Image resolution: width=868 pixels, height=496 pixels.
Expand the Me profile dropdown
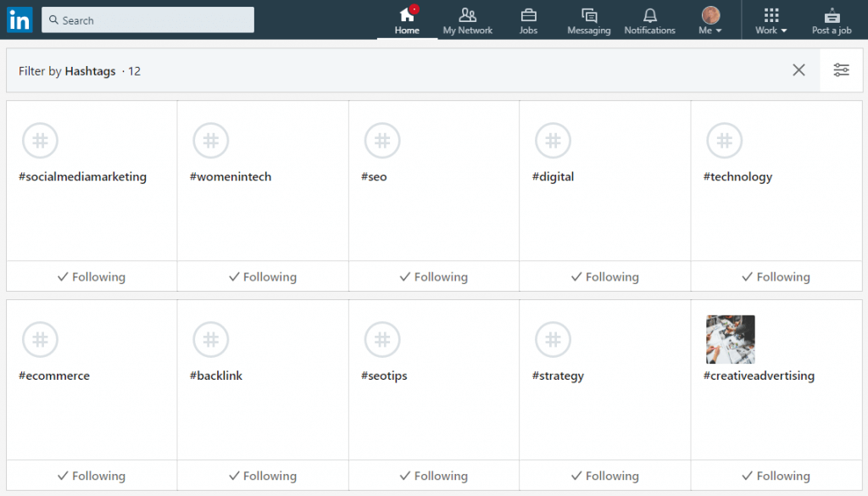coord(710,20)
